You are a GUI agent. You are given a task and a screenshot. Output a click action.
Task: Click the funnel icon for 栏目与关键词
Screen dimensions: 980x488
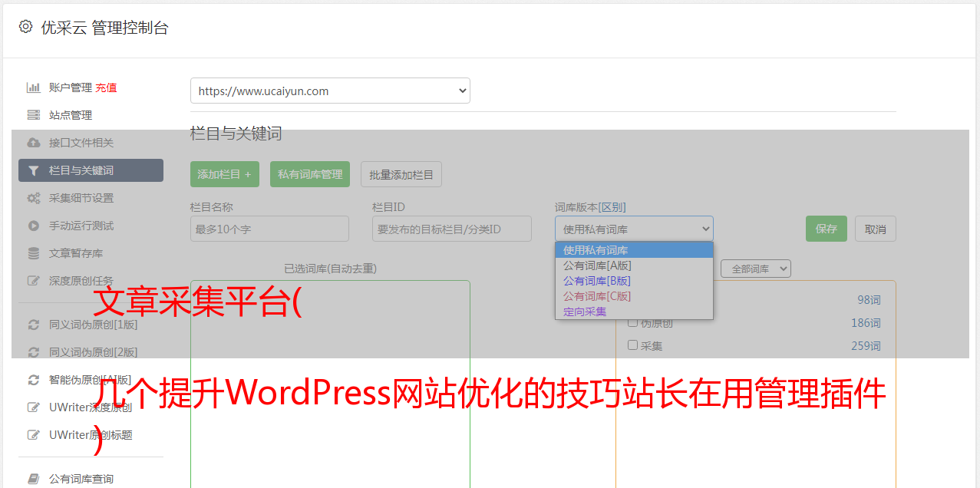(33, 170)
